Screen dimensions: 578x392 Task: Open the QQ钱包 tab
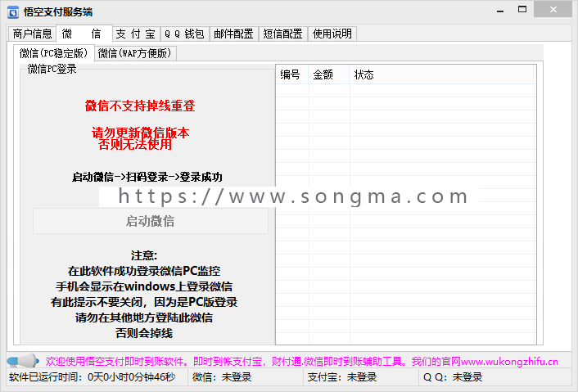[185, 34]
